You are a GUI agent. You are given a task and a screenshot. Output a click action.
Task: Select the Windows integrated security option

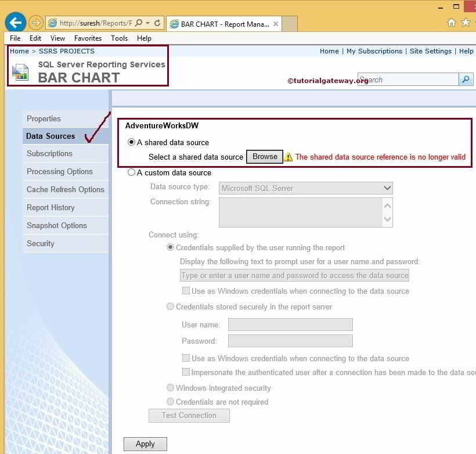(171, 388)
